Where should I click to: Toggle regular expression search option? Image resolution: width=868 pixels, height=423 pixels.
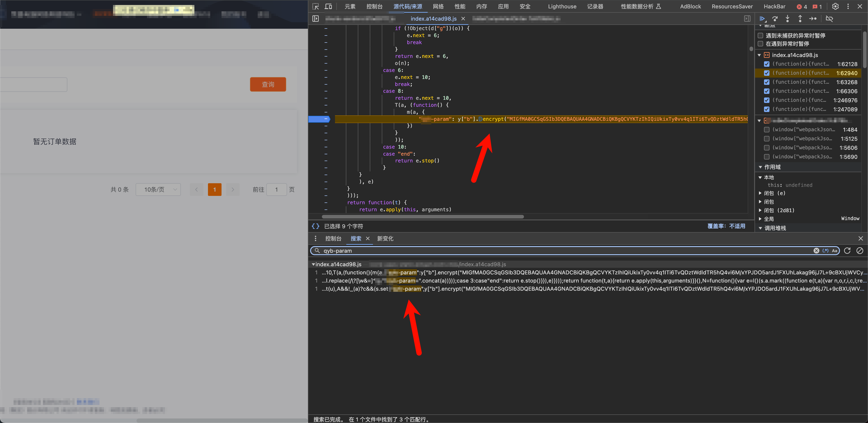point(826,251)
